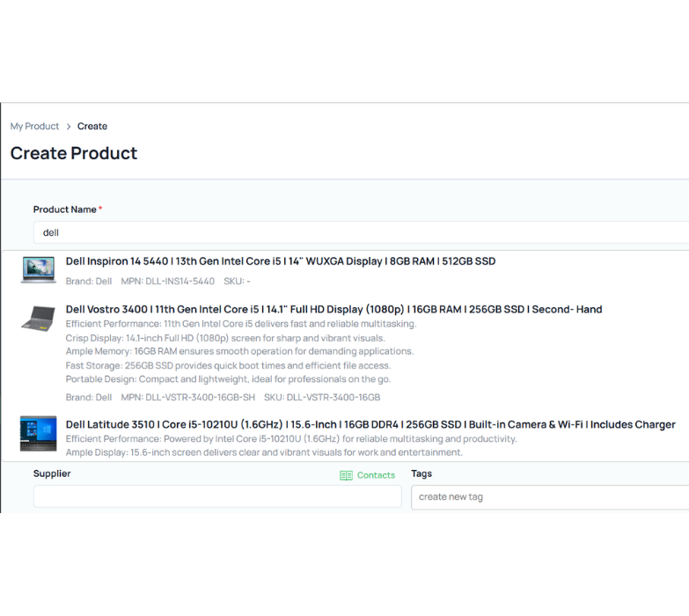Open the Contacts link beside Supplier

(367, 475)
